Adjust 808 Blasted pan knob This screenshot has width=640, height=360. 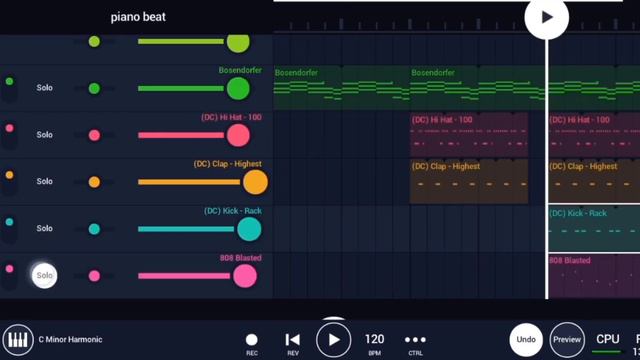click(94, 276)
